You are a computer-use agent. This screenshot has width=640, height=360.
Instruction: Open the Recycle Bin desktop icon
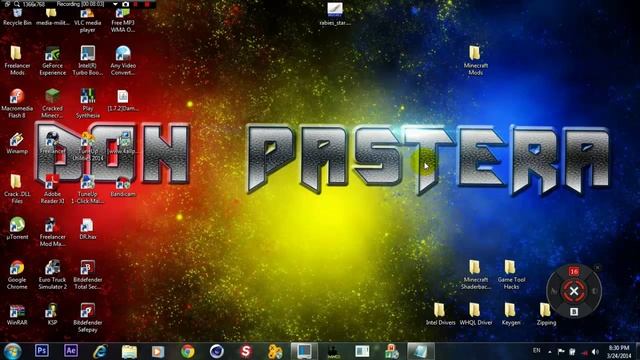(17, 18)
